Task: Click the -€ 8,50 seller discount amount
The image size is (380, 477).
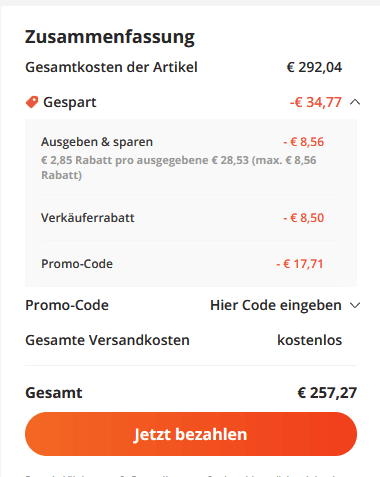Action: tap(303, 218)
